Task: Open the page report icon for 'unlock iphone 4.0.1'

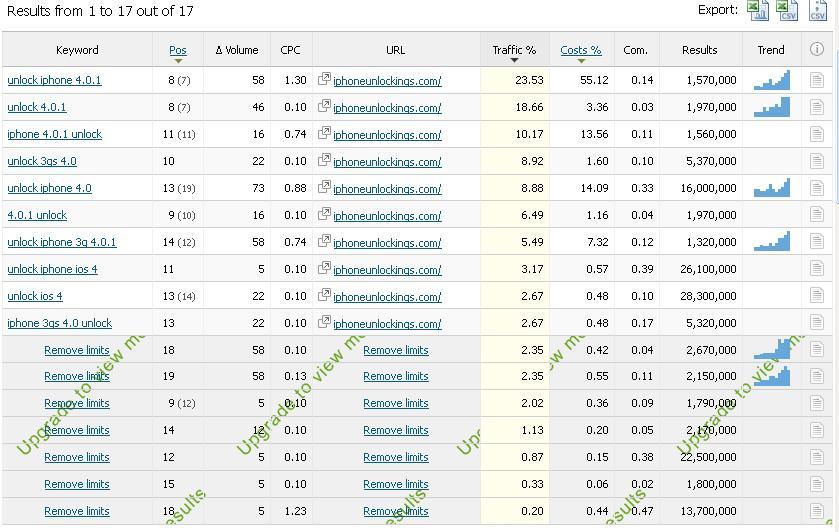Action: 817,80
